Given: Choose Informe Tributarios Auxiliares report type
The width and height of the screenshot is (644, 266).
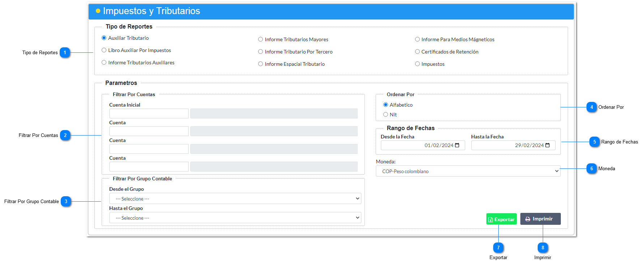Looking at the screenshot, I should [104, 63].
